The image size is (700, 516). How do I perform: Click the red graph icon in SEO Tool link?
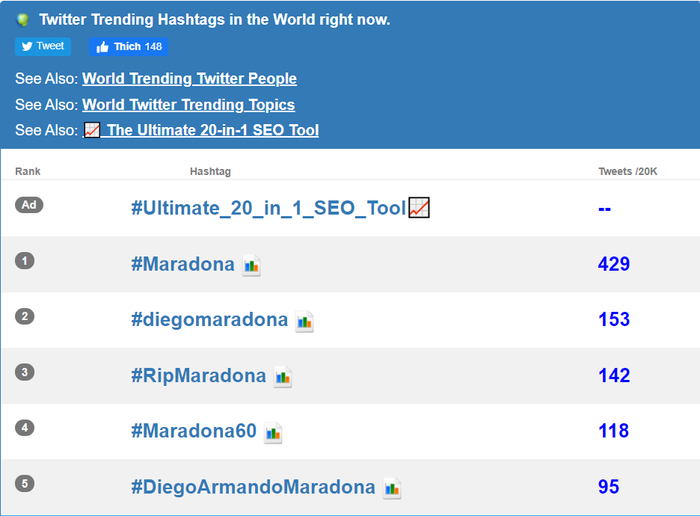[92, 130]
